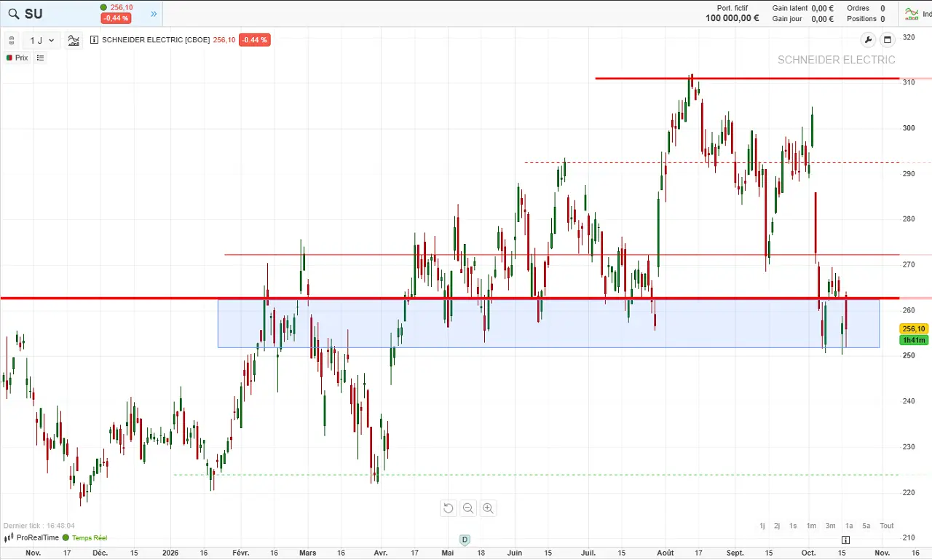Open the indicators panel icon at top right

tap(912, 13)
